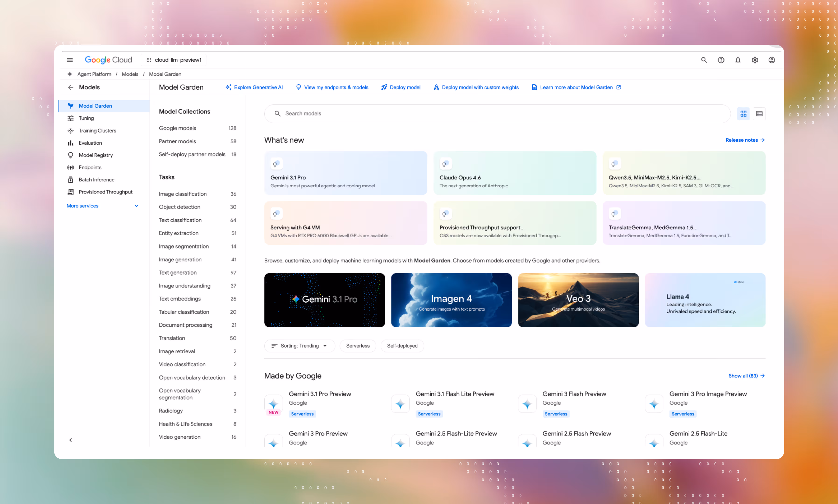
Task: Open the Release notes link
Action: 745,140
